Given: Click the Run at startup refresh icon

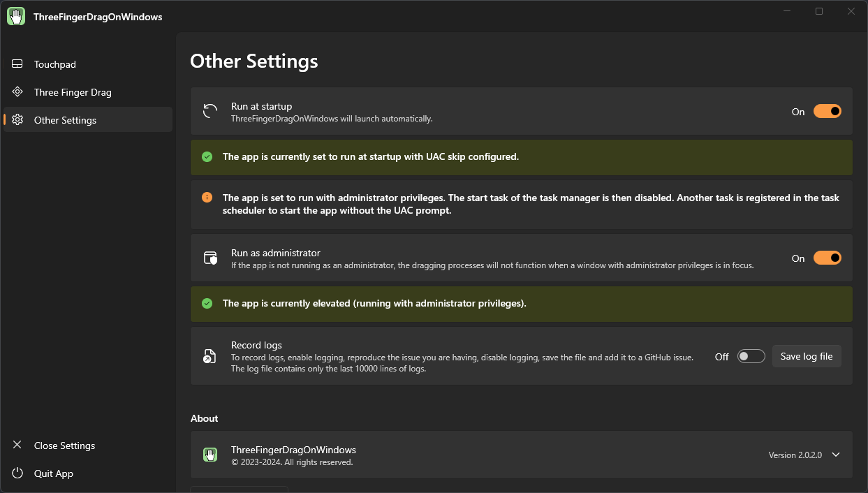Looking at the screenshot, I should [210, 112].
